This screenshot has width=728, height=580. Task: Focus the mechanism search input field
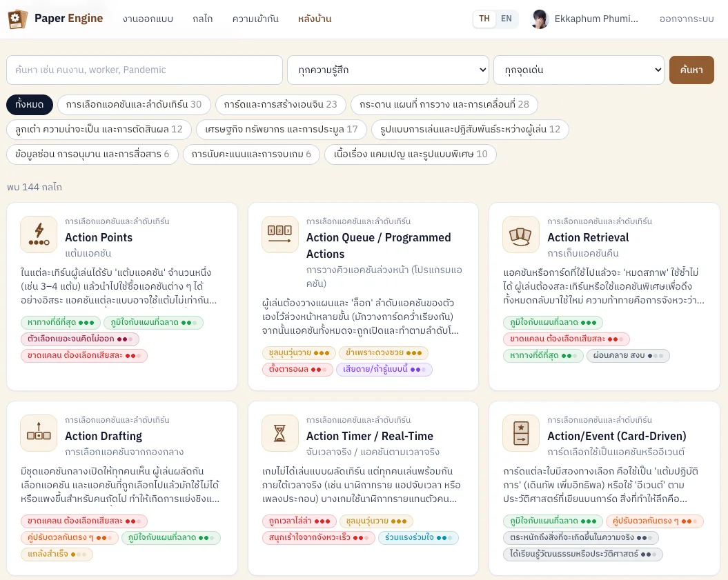click(144, 70)
